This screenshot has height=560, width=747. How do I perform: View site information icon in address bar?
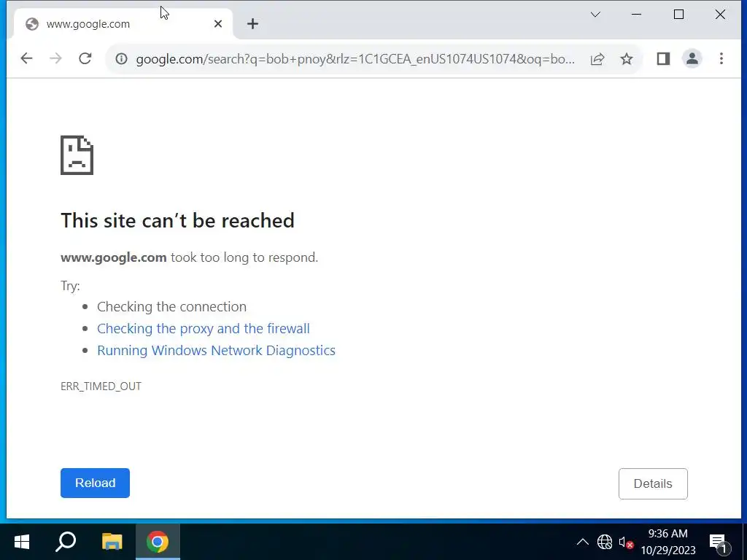pos(122,58)
